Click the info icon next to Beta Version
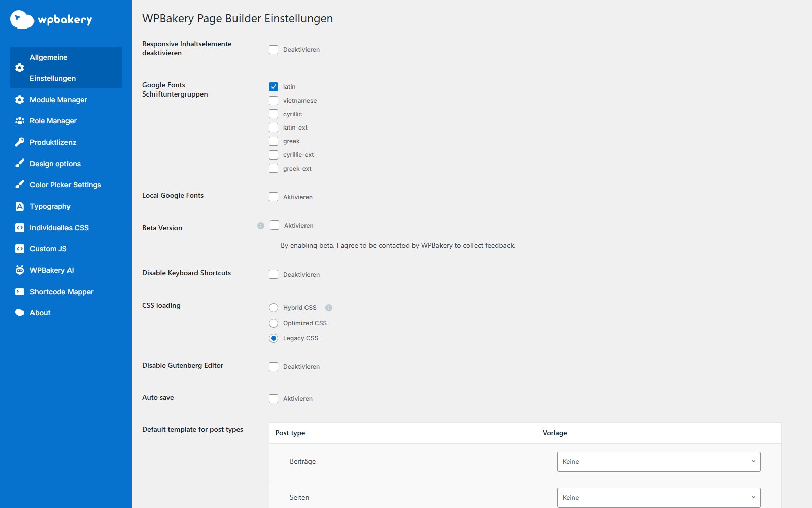The image size is (812, 508). coord(261,226)
